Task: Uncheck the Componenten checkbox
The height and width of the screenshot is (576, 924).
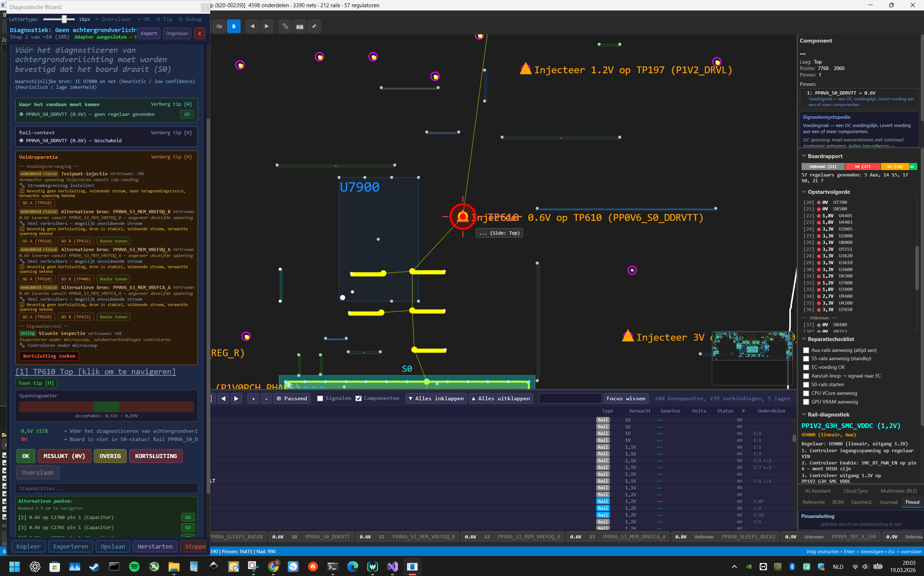Action: pos(359,398)
